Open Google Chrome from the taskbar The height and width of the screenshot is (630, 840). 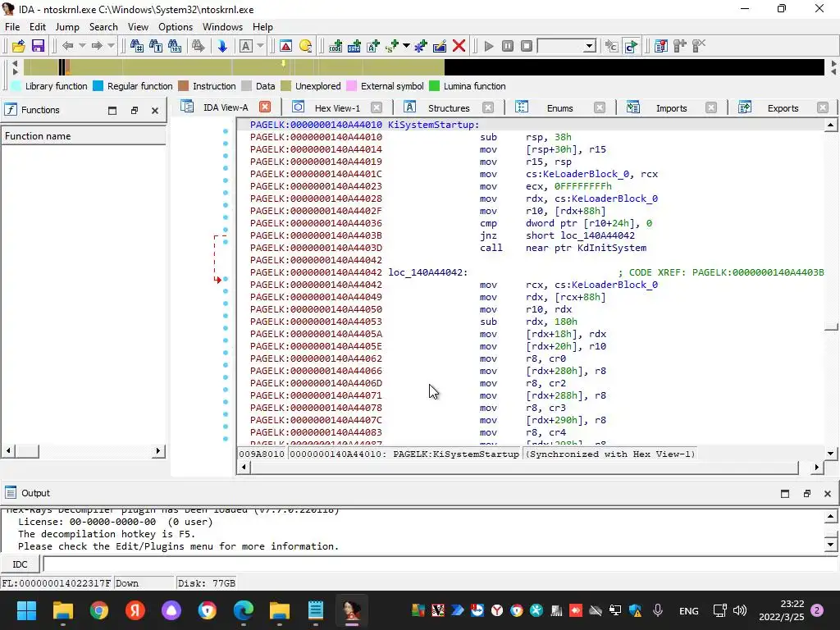click(x=99, y=610)
